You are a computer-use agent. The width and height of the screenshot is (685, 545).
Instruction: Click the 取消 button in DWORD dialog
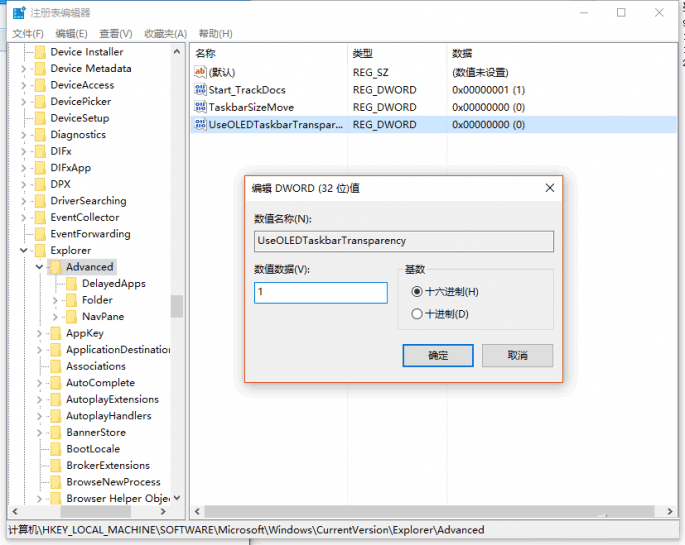coord(517,355)
